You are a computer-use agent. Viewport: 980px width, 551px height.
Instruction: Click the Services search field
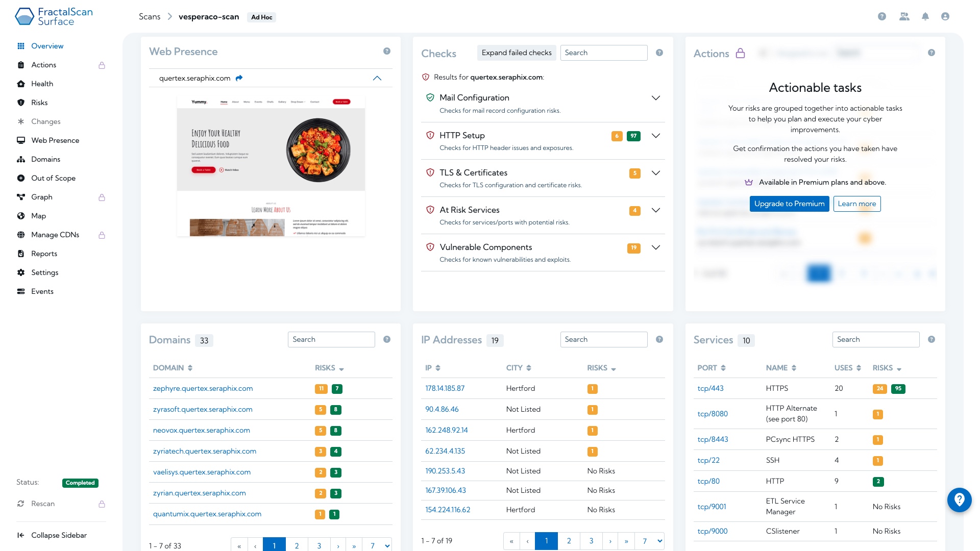click(x=876, y=339)
